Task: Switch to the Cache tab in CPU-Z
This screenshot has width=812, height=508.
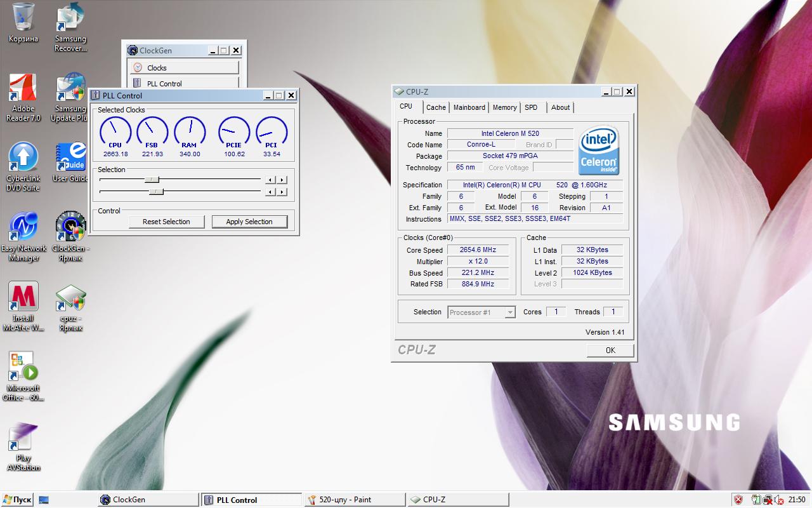Action: 436,107
